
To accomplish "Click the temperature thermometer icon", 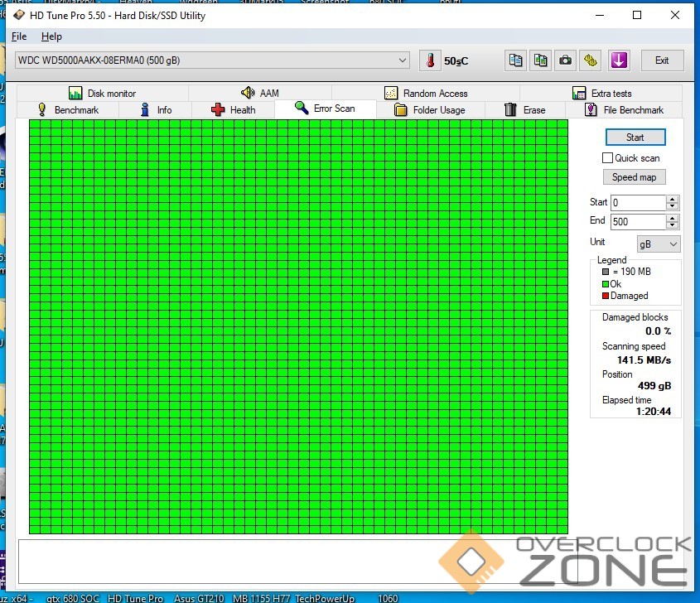I will coord(431,60).
